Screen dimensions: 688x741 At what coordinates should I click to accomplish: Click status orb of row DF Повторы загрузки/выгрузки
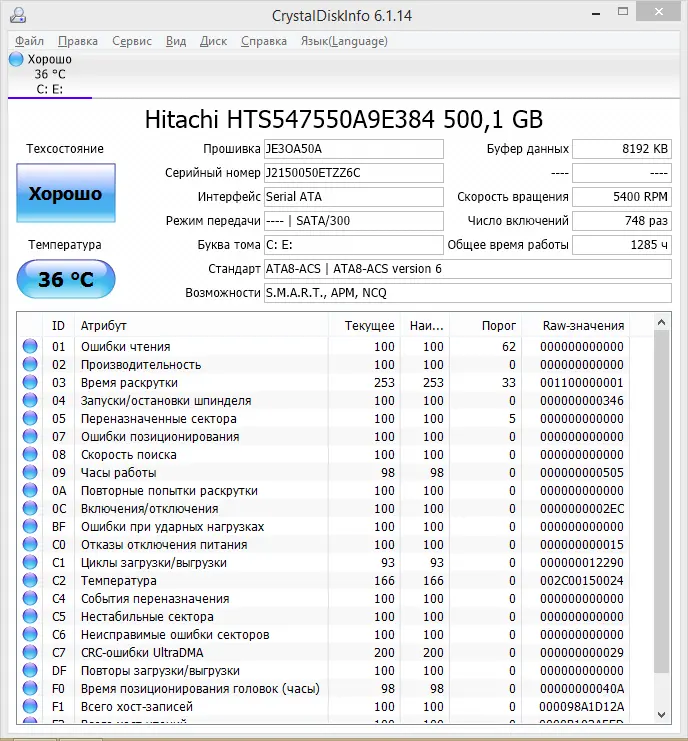tap(30, 670)
